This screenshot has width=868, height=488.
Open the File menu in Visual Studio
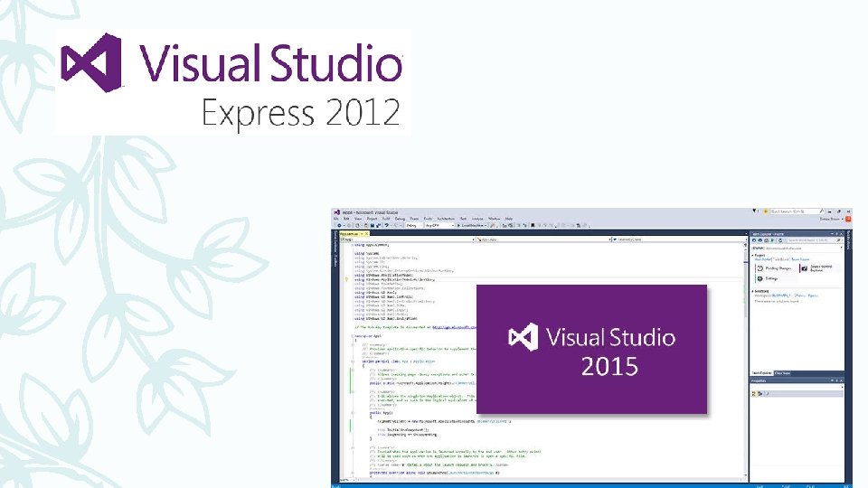point(336,219)
